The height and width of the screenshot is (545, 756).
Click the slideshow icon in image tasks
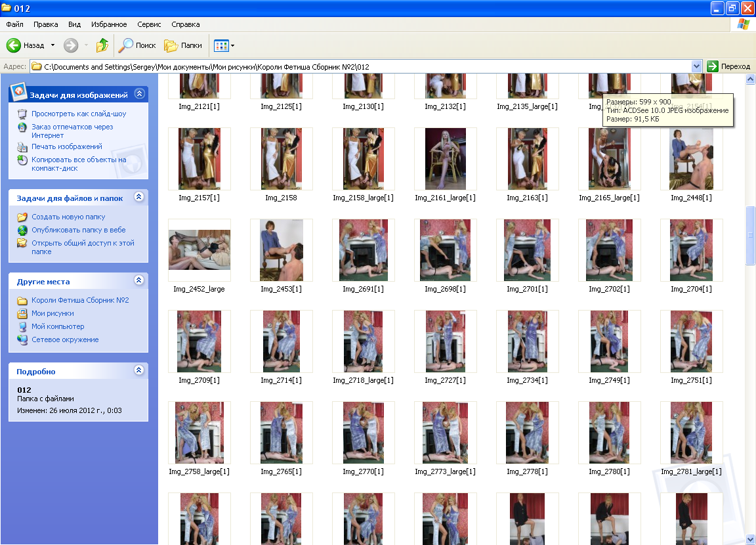[22, 114]
